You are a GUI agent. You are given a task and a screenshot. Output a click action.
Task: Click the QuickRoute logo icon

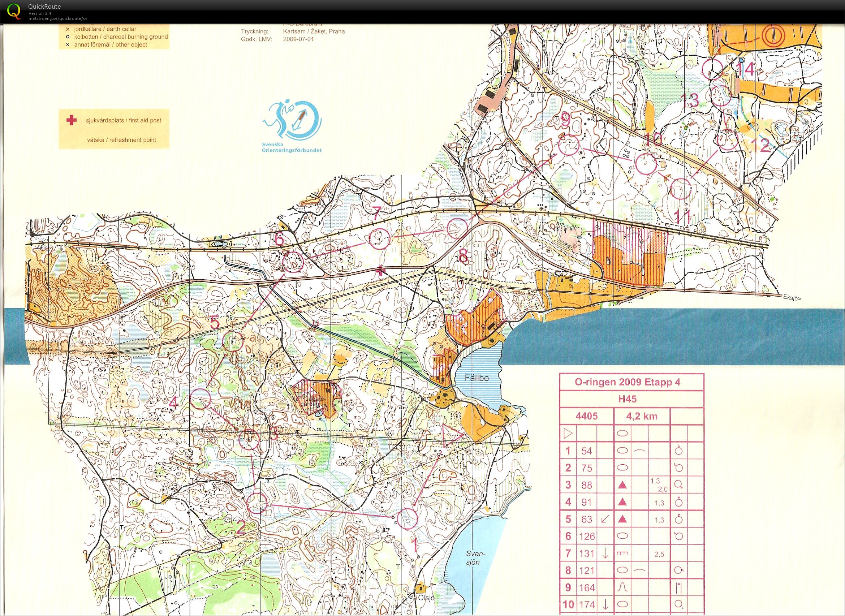(x=14, y=11)
